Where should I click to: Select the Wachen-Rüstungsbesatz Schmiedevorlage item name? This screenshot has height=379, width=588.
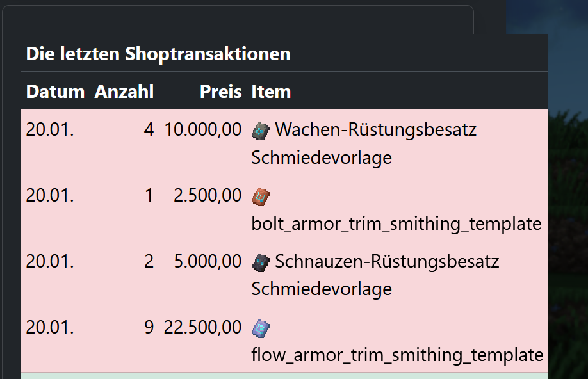pos(375,131)
